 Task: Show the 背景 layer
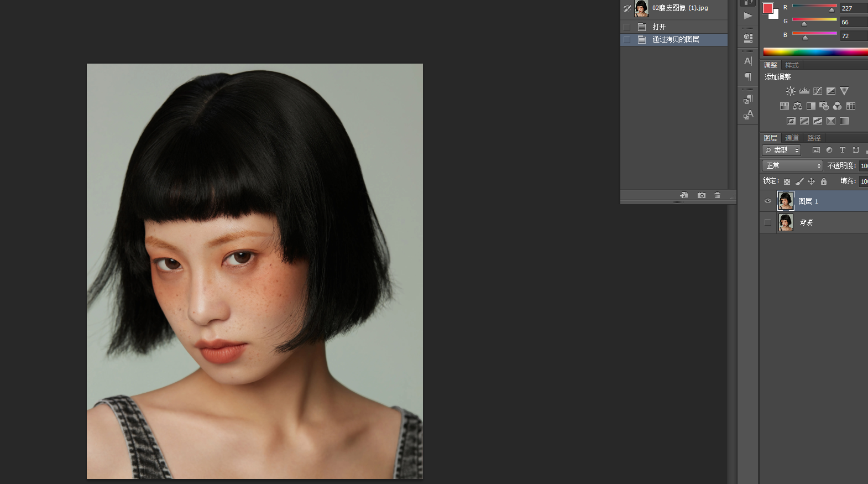coord(768,222)
